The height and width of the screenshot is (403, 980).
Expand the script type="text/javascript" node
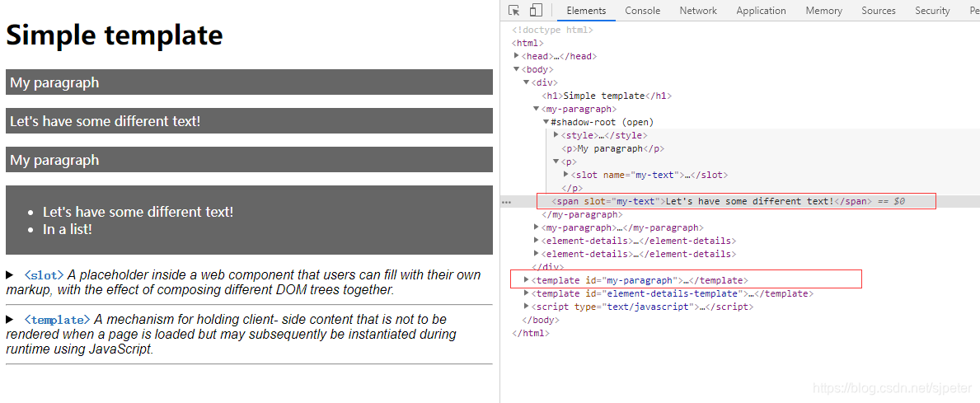point(526,306)
